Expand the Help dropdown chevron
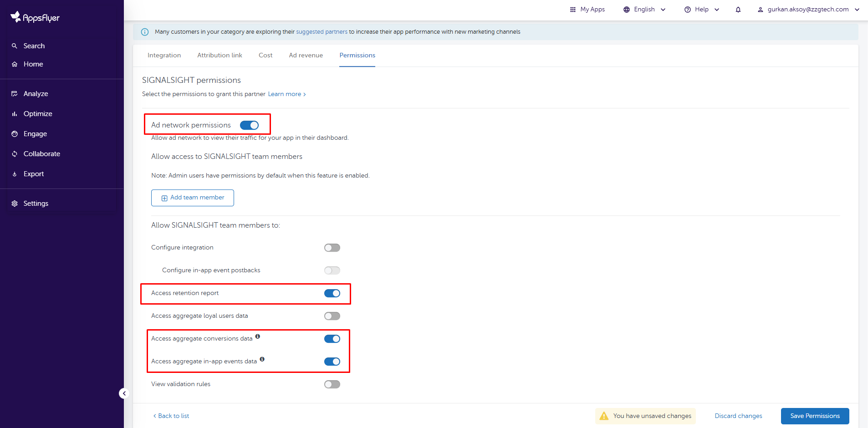868x428 pixels. point(717,10)
